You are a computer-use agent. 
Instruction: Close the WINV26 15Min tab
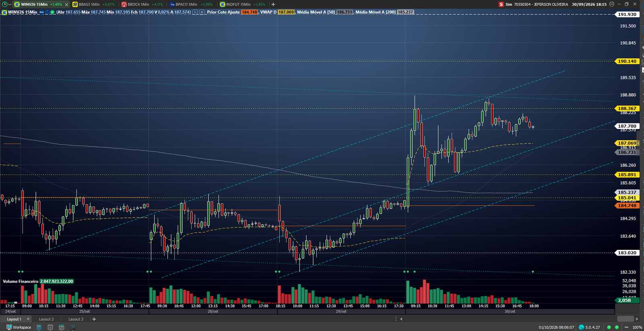click(x=67, y=4)
